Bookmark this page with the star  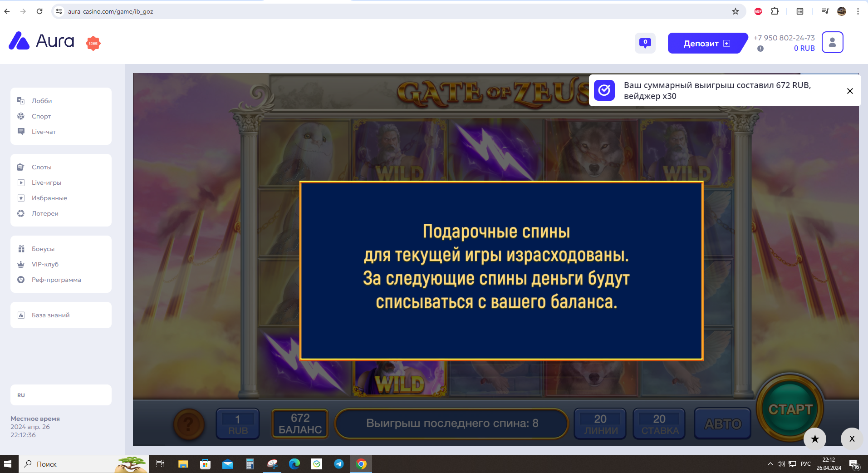[736, 11]
